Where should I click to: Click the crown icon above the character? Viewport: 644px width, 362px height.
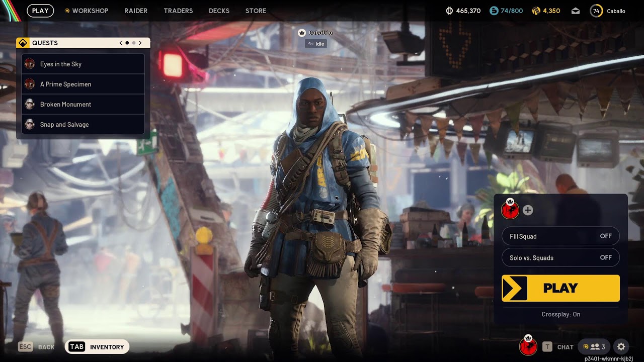coord(302,33)
